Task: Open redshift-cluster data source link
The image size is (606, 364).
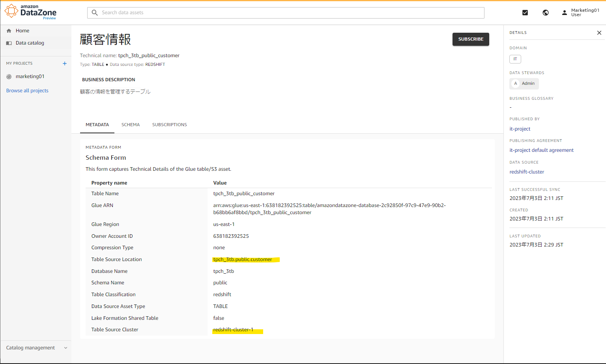Action: (527, 172)
